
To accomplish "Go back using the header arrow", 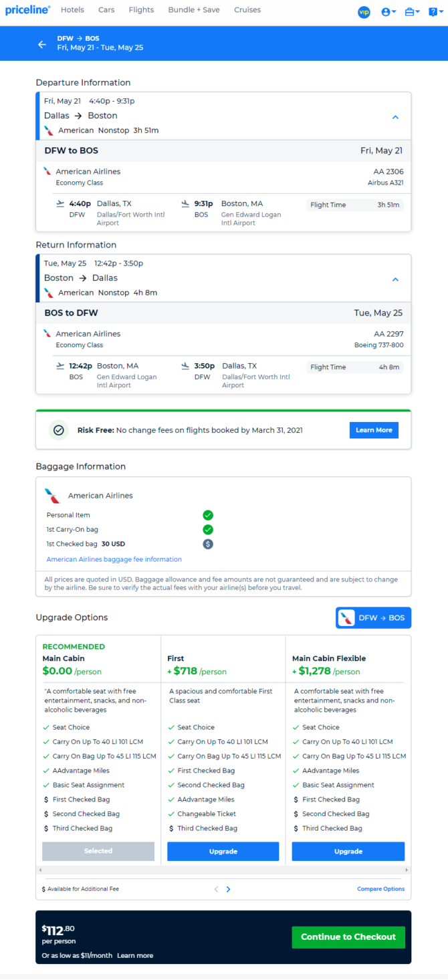I will tap(42, 44).
